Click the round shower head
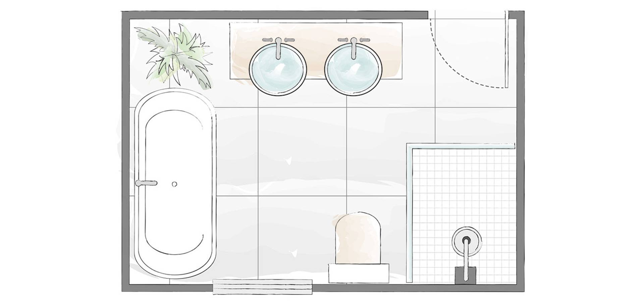Screen dimensions: 644x302 tap(466, 241)
